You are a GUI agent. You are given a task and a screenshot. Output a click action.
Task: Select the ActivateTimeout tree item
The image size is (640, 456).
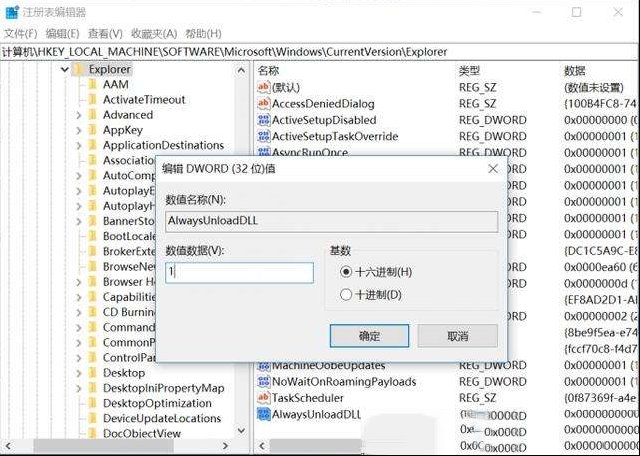click(144, 100)
